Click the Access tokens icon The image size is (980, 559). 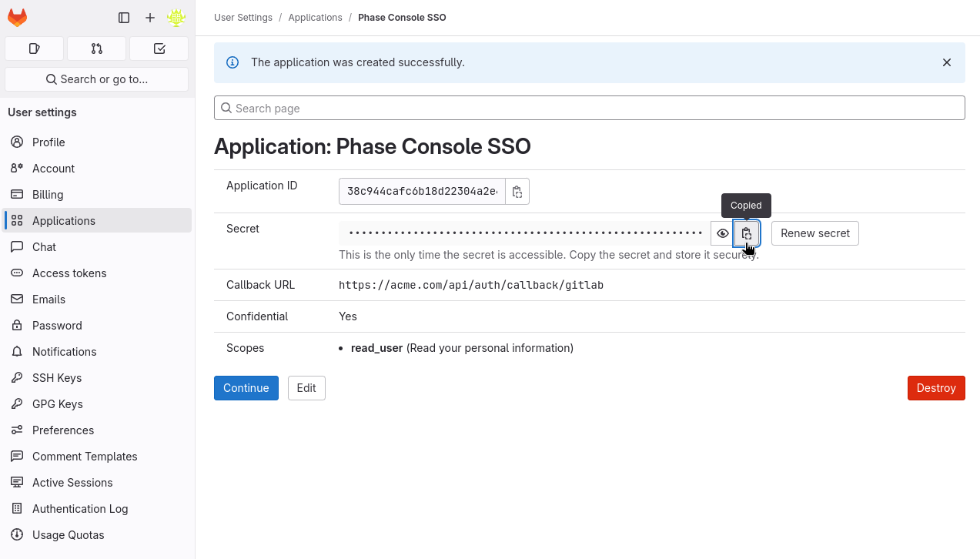[17, 273]
